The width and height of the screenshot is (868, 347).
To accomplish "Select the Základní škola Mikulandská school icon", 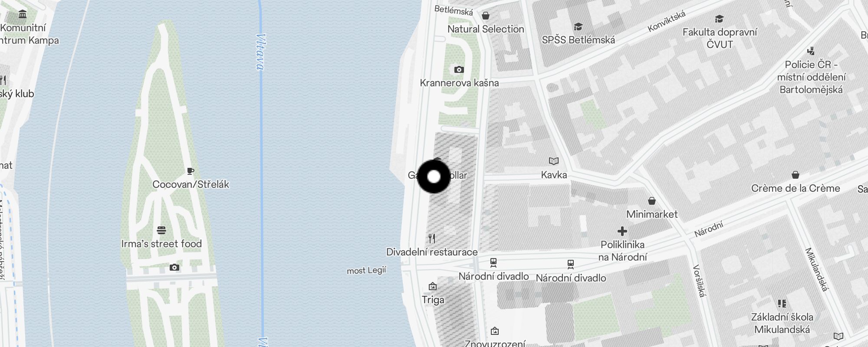I will point(782,303).
